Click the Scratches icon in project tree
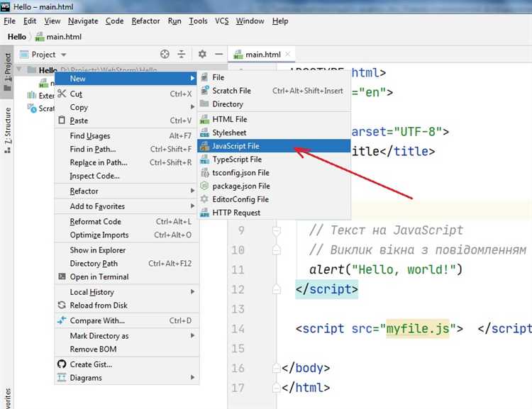 pyautogui.click(x=32, y=108)
